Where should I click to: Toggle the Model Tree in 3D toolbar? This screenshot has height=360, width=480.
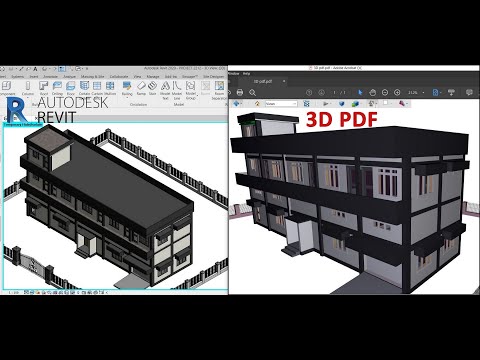[308, 104]
